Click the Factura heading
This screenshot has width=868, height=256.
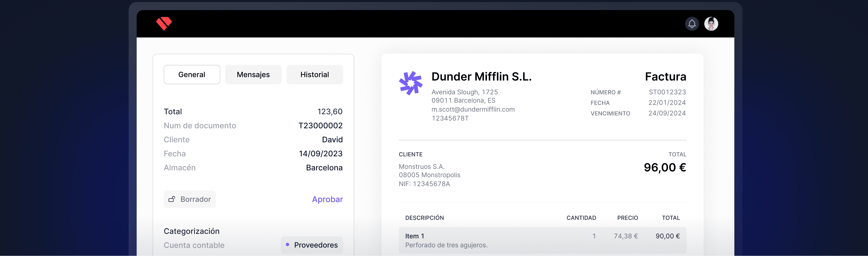[665, 76]
